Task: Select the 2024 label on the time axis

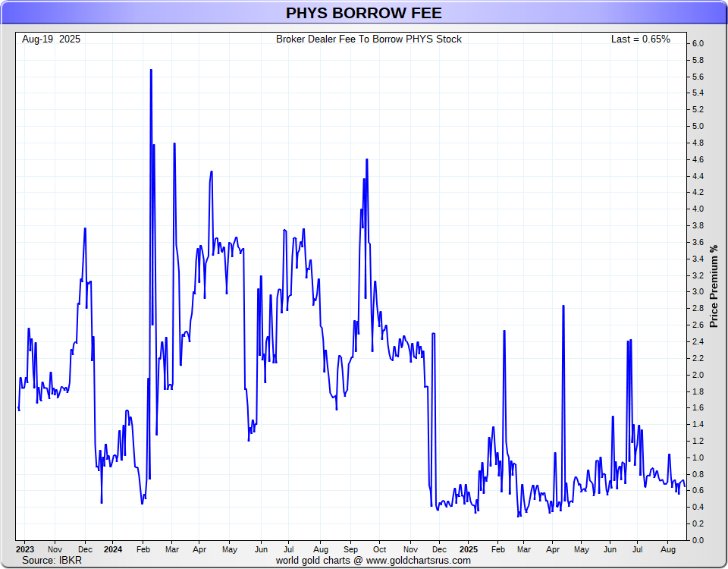Action: [112, 549]
